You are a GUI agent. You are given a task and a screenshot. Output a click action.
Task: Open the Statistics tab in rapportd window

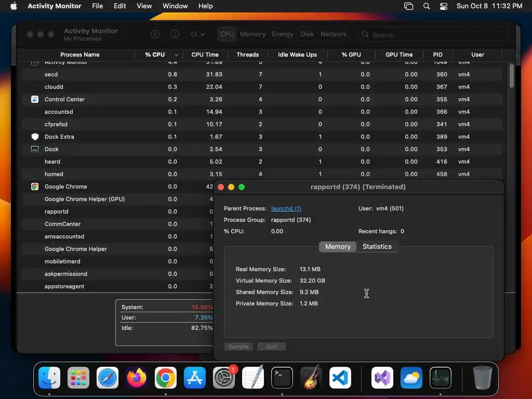(x=377, y=247)
